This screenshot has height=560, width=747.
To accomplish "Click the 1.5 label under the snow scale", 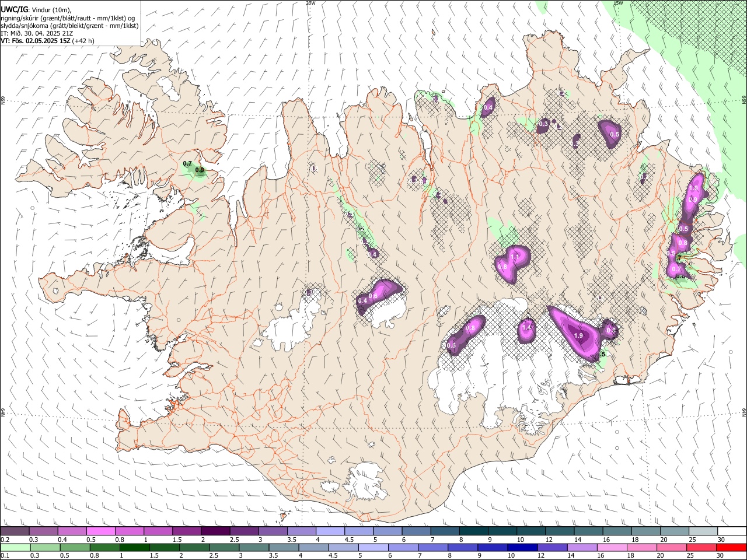I will 177,540.
